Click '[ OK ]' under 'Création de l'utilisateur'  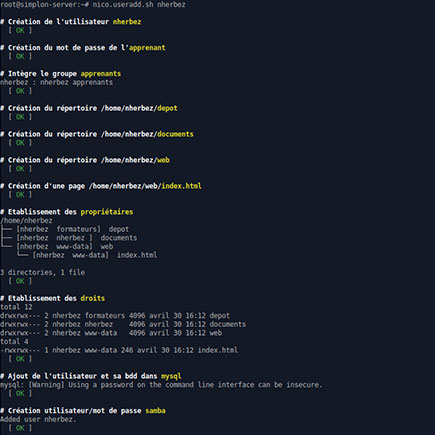tap(20, 30)
